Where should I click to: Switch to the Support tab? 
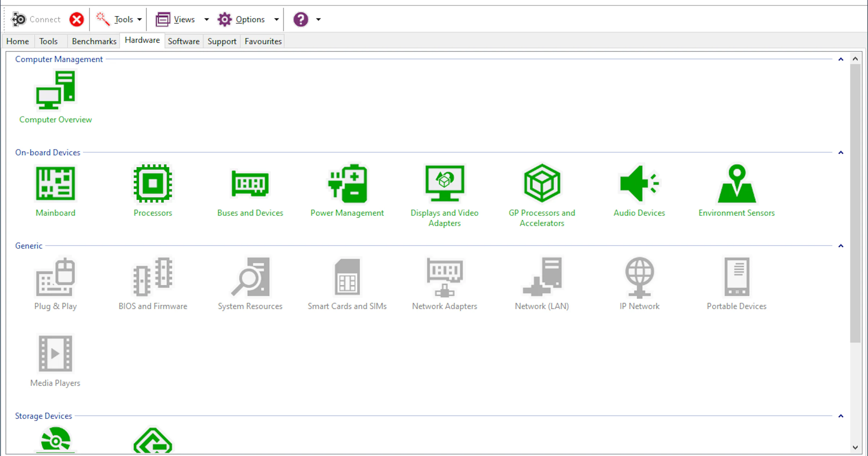(222, 41)
